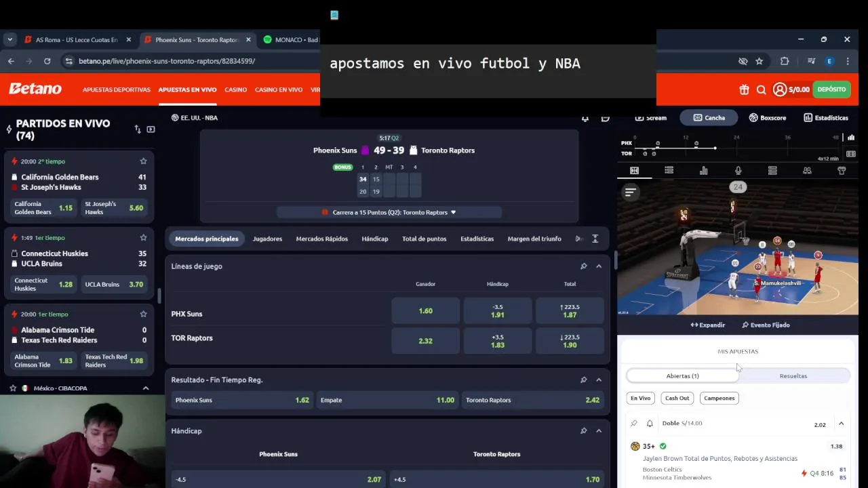
Task: Select the Hándicap market tab
Action: coord(375,239)
